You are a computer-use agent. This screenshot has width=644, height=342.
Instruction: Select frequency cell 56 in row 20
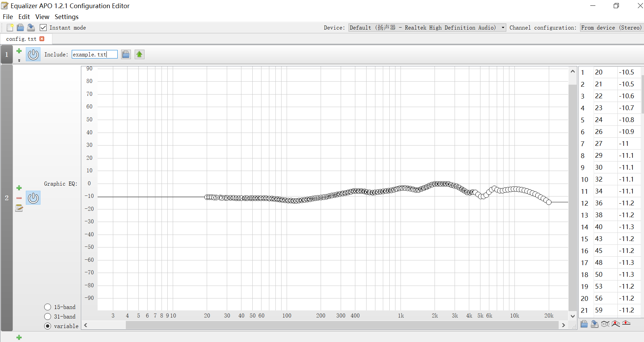[x=606, y=298]
